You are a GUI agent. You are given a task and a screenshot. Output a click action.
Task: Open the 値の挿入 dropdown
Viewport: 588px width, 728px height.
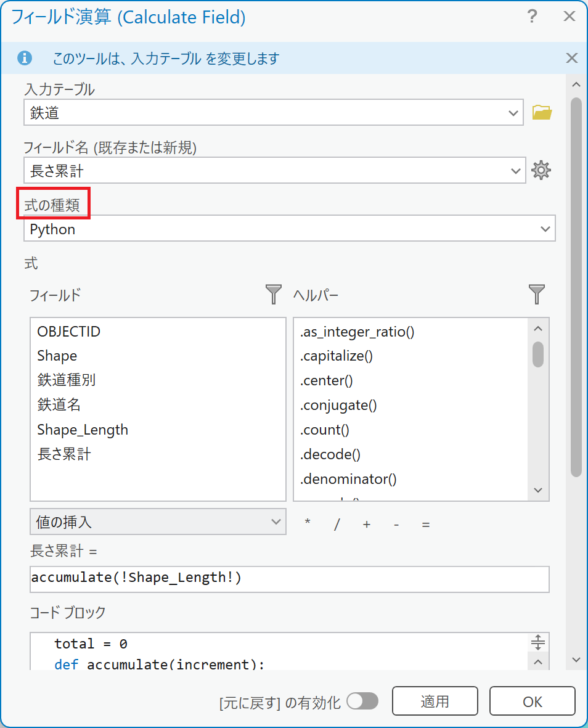[x=158, y=522]
